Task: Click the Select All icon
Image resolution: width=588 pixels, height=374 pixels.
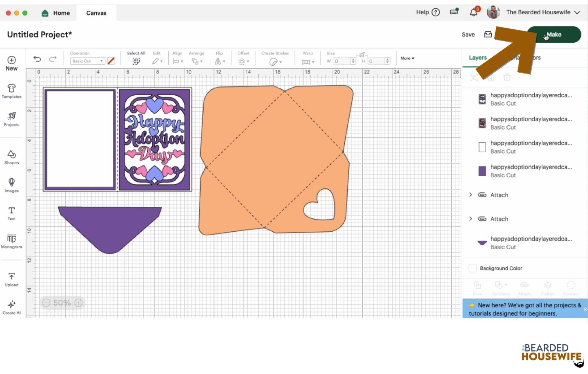Action: [136, 61]
